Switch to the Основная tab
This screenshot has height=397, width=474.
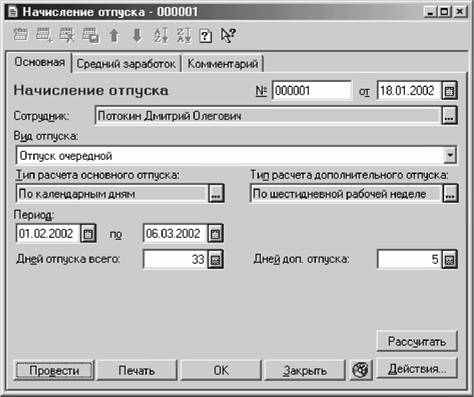pyautogui.click(x=39, y=62)
